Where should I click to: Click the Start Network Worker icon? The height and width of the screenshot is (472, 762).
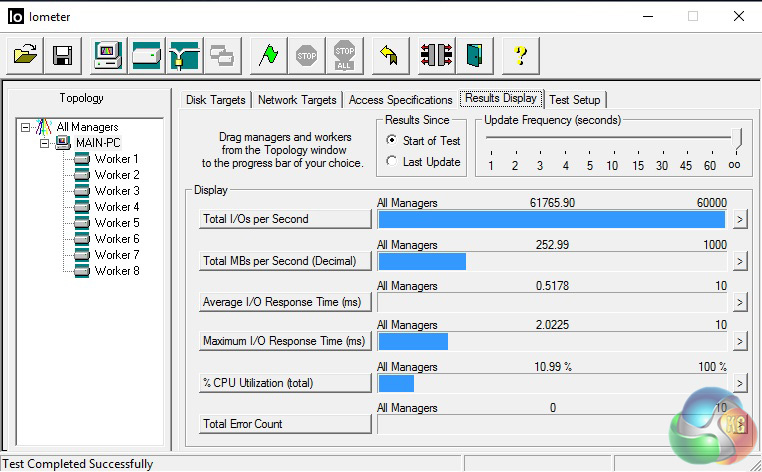click(184, 55)
